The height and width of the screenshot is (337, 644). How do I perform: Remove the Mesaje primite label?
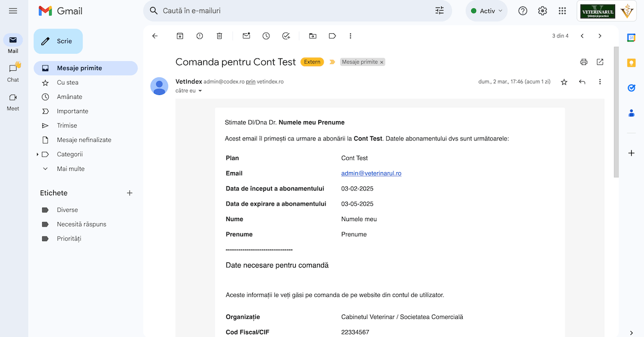pyautogui.click(x=382, y=62)
